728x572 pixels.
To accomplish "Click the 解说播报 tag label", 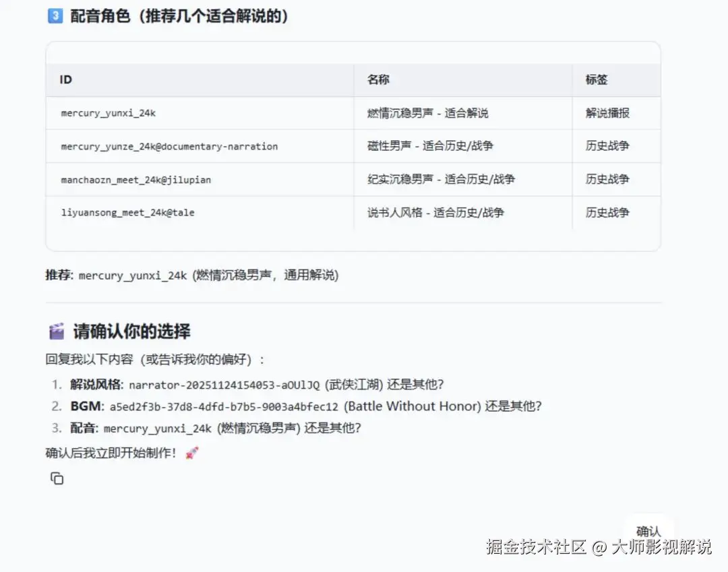I will (606, 113).
